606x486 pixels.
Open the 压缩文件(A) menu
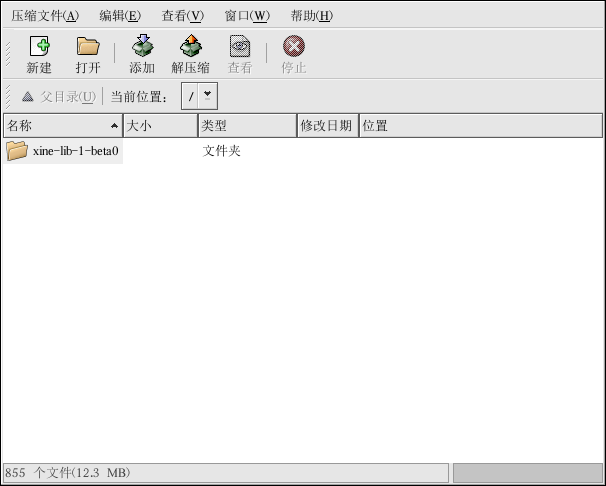(x=45, y=16)
